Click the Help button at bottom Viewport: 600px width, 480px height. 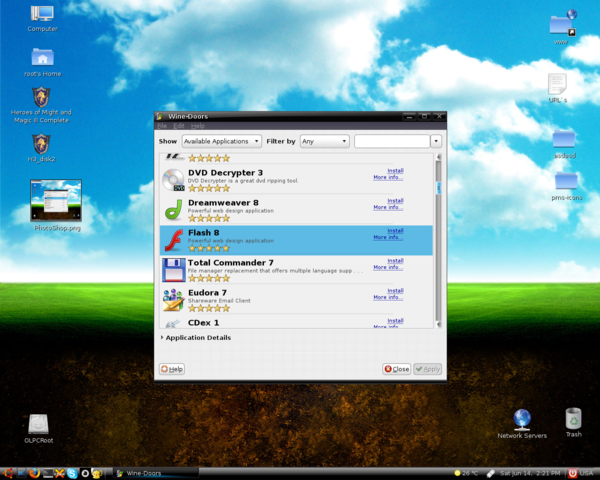[x=172, y=369]
